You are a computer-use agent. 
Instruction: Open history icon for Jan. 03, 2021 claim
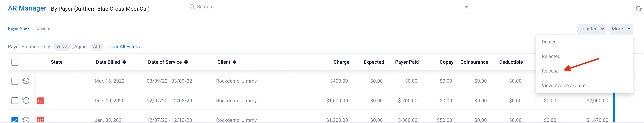coord(26,119)
